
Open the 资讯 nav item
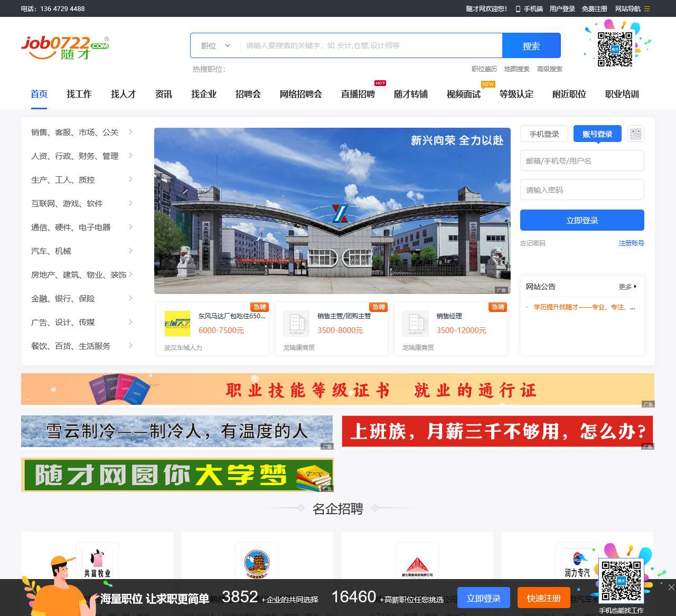(x=164, y=94)
